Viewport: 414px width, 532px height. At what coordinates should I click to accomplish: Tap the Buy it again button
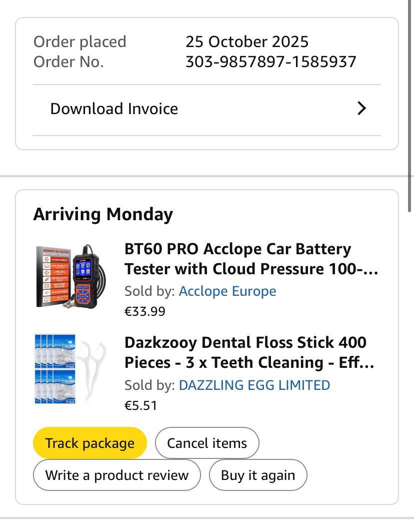[x=258, y=475]
